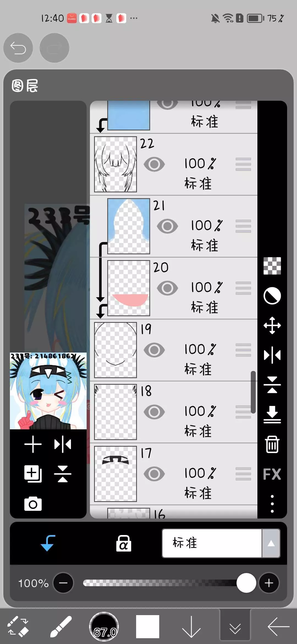Select the move/transform layer arrows icon
Image resolution: width=297 pixels, height=644 pixels.
[272, 325]
